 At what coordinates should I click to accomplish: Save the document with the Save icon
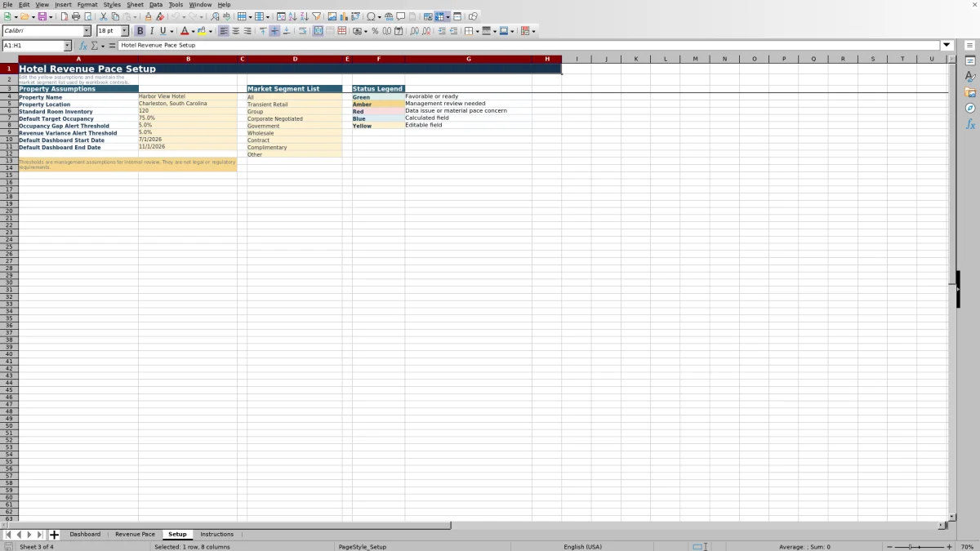point(42,16)
